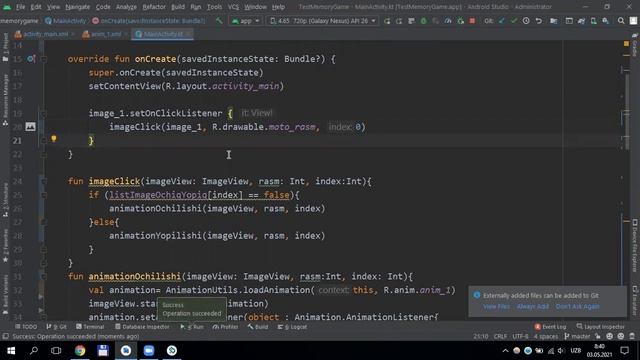Open UTF-8 encoding selector in status bar

click(520, 336)
